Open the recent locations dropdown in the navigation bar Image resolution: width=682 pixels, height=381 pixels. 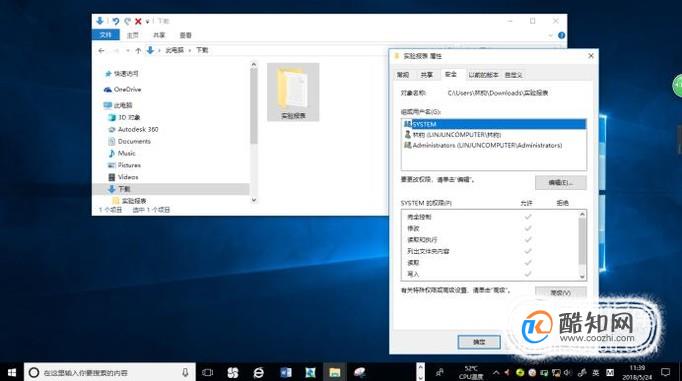pos(127,50)
